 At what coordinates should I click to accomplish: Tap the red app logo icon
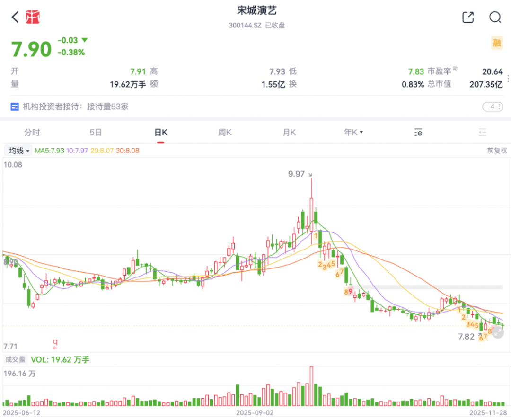32,18
